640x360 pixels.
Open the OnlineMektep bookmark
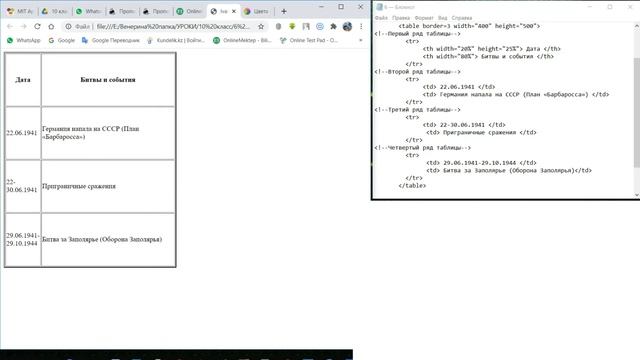pos(242,40)
